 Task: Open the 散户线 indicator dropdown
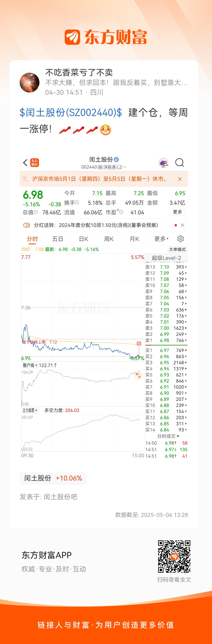tap(30, 365)
